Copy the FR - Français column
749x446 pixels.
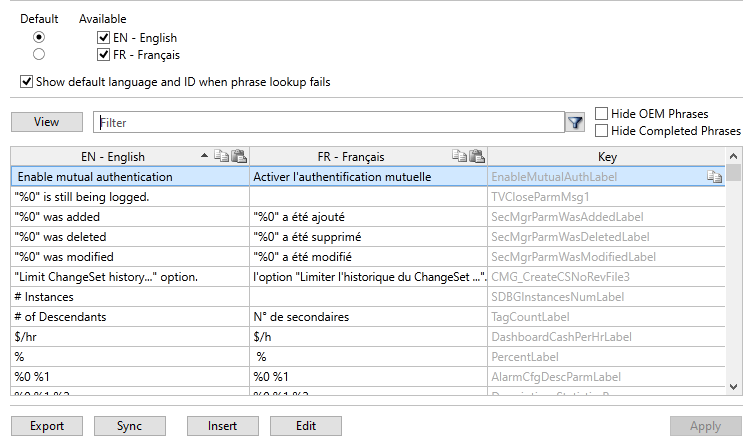(459, 156)
